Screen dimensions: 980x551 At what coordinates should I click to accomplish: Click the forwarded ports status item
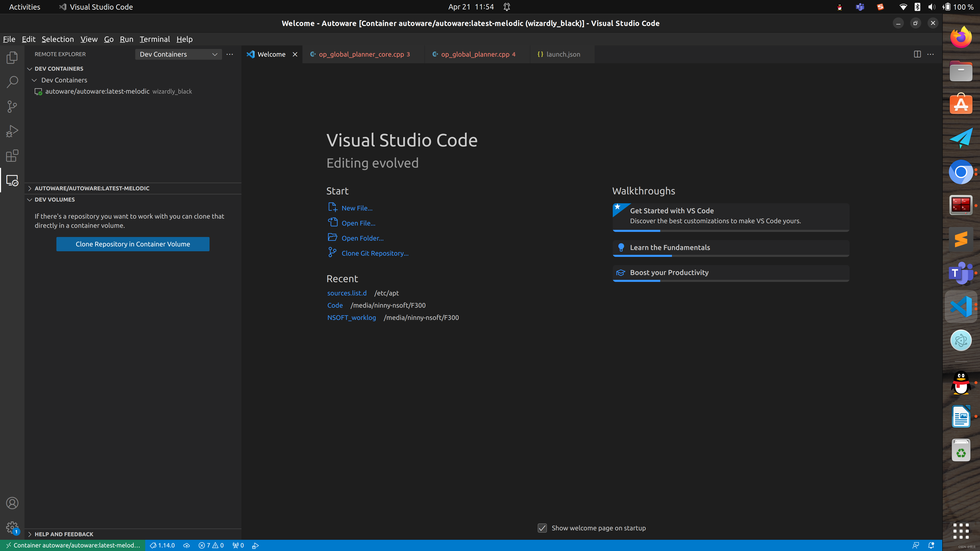238,545
